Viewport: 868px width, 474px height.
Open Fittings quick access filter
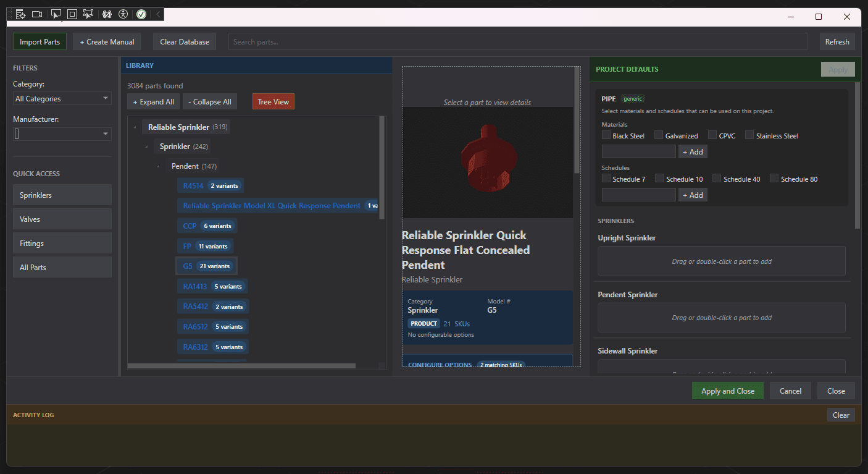[62, 243]
